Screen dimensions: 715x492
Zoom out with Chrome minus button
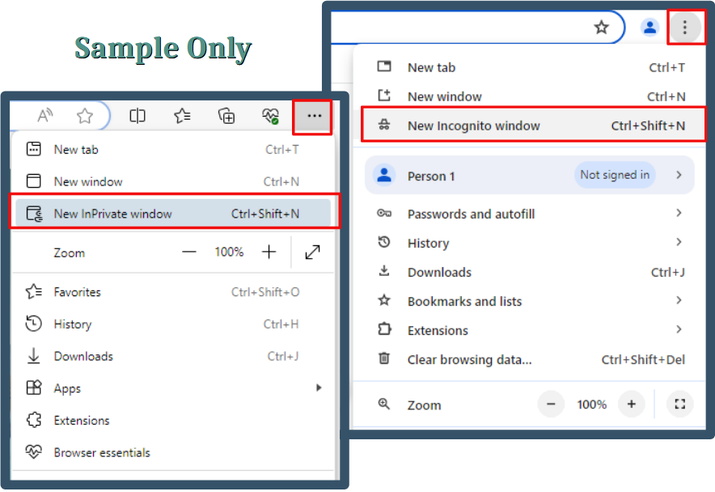(x=551, y=404)
